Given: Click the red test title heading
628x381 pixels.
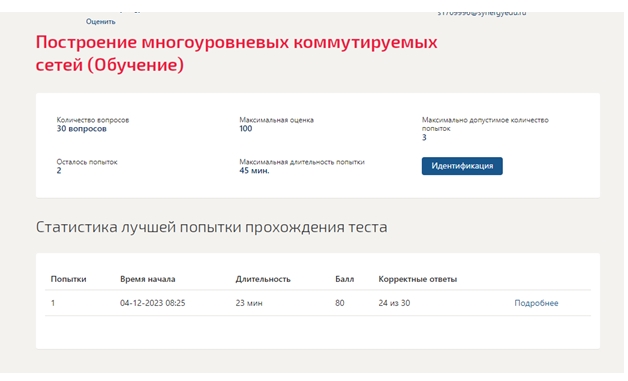Looking at the screenshot, I should pos(236,53).
